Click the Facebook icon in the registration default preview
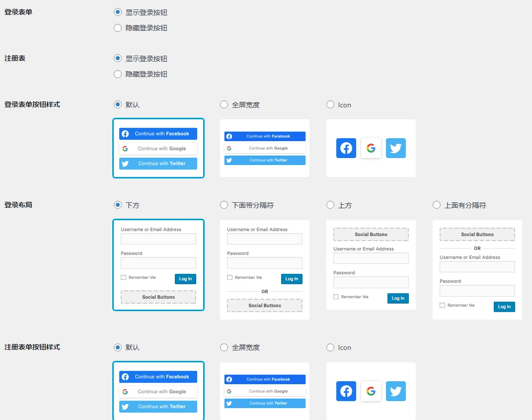Viewport: 532px width, 420px height. coord(126,377)
